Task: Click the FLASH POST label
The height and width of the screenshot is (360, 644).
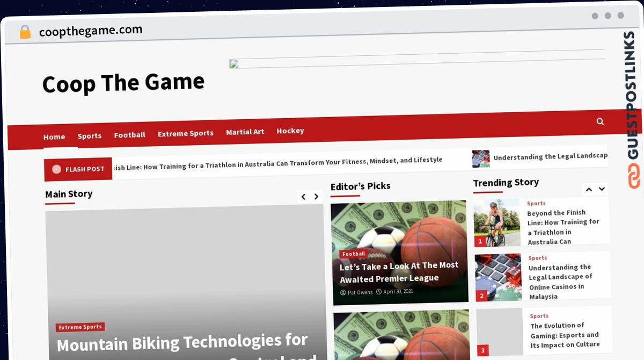Action: click(x=85, y=169)
